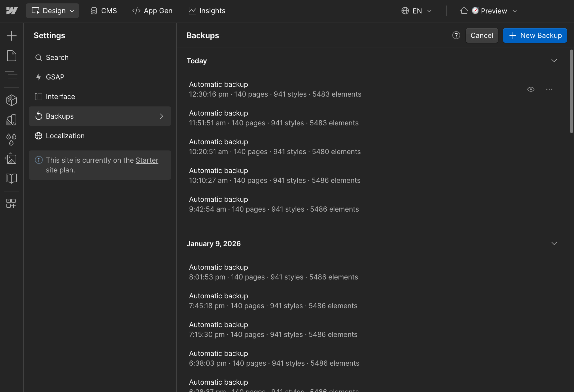Open the Style Manager panel

(11, 120)
